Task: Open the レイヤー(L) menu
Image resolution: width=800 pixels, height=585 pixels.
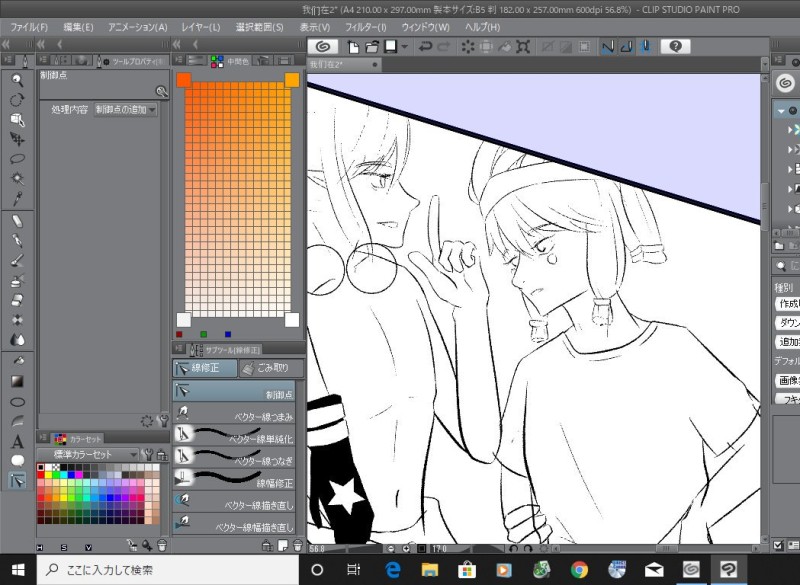Action: (x=201, y=27)
